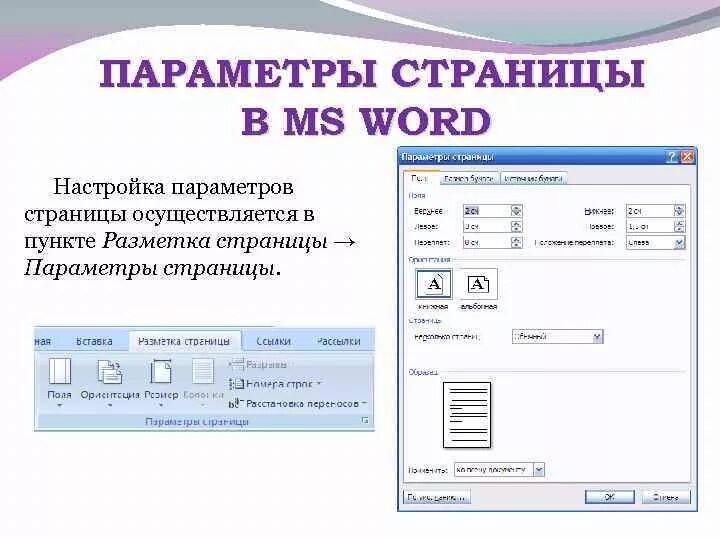This screenshot has height=540, width=720.
Task: Open the Положение переплета dropdown
Action: point(656,242)
